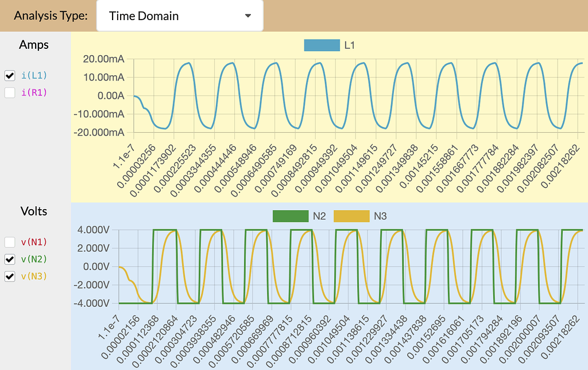Click the yellow N3 legend color box

[351, 216]
